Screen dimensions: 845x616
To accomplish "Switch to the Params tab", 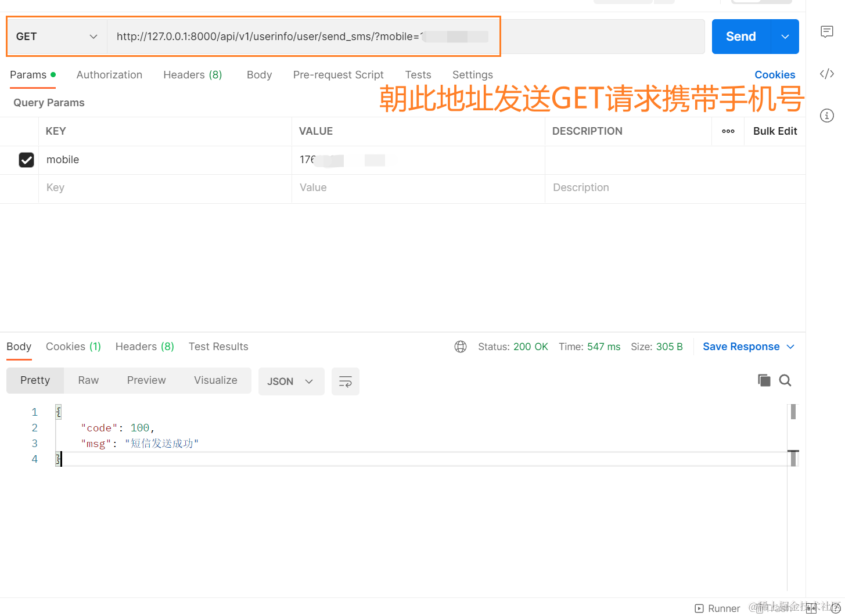I will [x=33, y=75].
